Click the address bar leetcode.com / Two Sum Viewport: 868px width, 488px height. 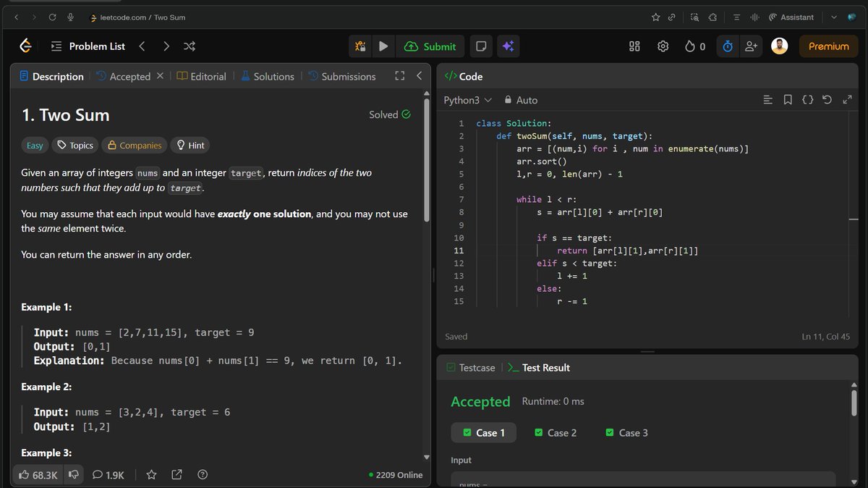[x=137, y=17]
